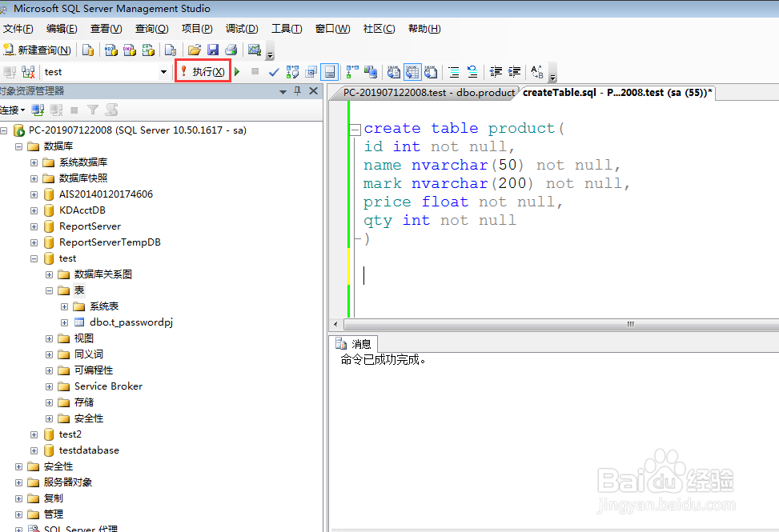Open a Database Engine Query

tap(88, 50)
